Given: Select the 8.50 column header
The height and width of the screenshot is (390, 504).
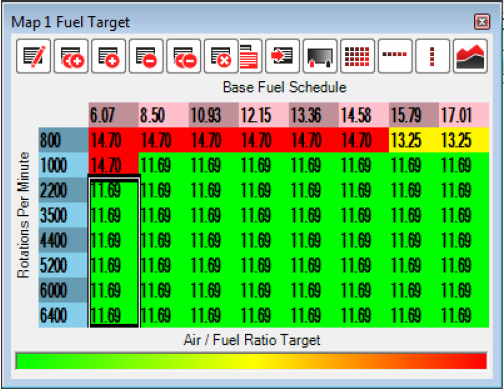Looking at the screenshot, I should [164, 115].
